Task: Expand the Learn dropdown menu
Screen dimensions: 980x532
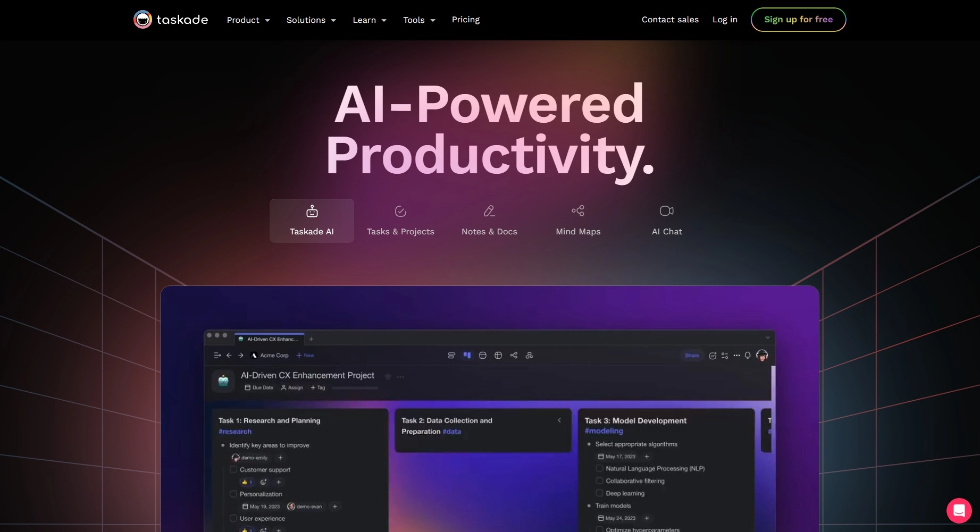Action: (370, 20)
